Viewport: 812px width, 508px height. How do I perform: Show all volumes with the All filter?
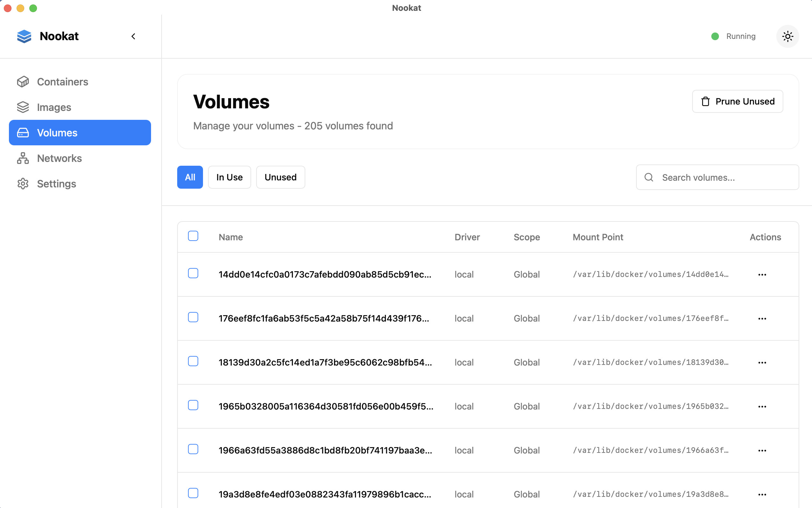[190, 177]
